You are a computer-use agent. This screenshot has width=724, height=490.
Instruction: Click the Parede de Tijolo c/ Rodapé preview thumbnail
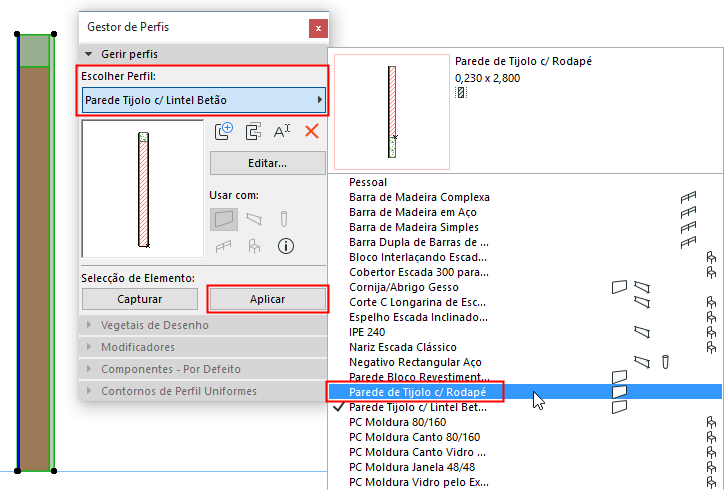click(x=392, y=112)
